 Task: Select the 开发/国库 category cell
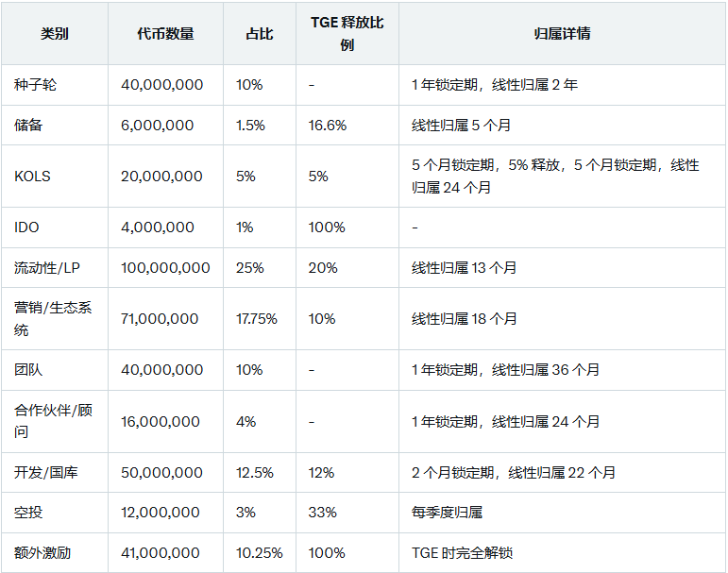click(x=55, y=473)
